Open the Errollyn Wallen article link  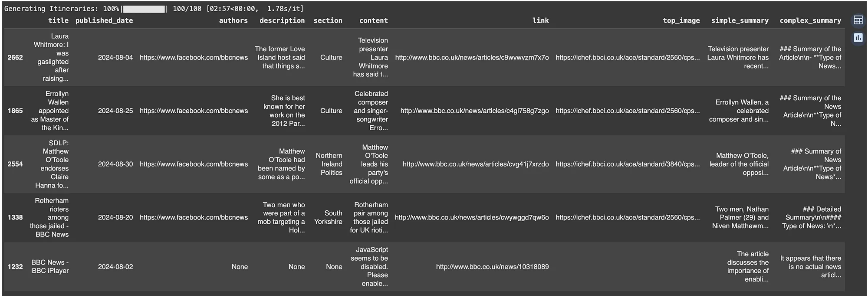[474, 111]
